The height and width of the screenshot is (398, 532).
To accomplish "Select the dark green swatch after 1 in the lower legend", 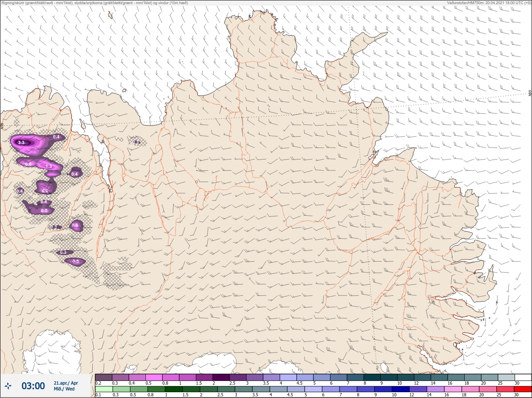I will point(173,389).
